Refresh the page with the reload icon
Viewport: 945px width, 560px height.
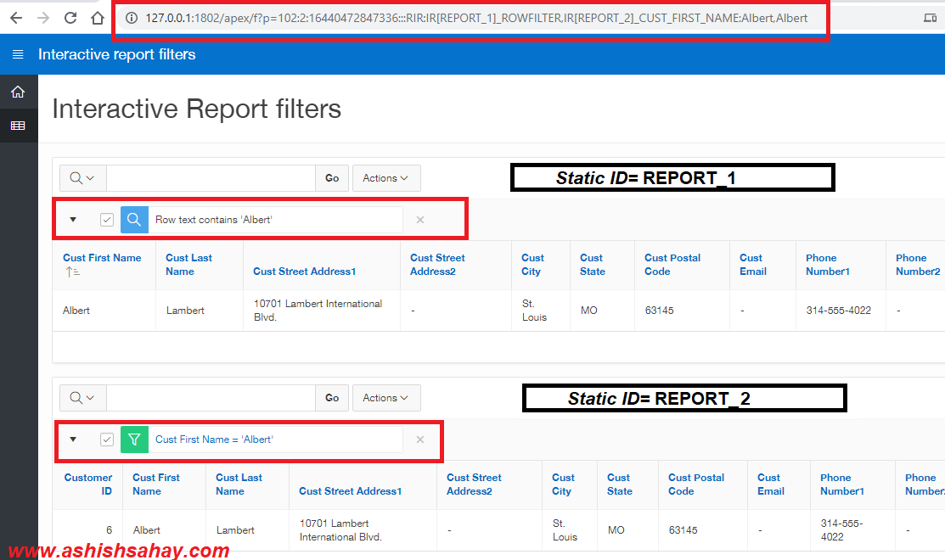click(71, 17)
